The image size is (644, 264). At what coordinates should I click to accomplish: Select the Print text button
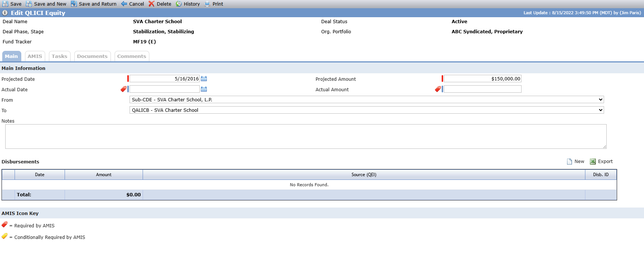[218, 4]
